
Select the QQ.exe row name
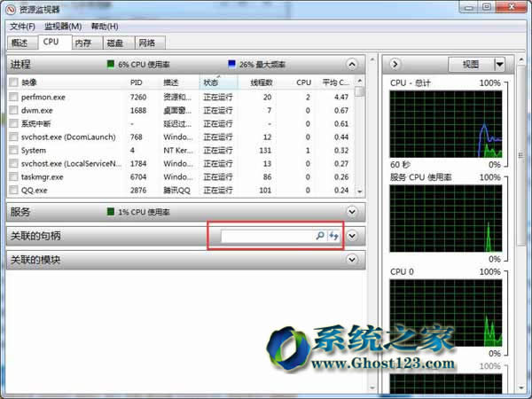(x=34, y=190)
